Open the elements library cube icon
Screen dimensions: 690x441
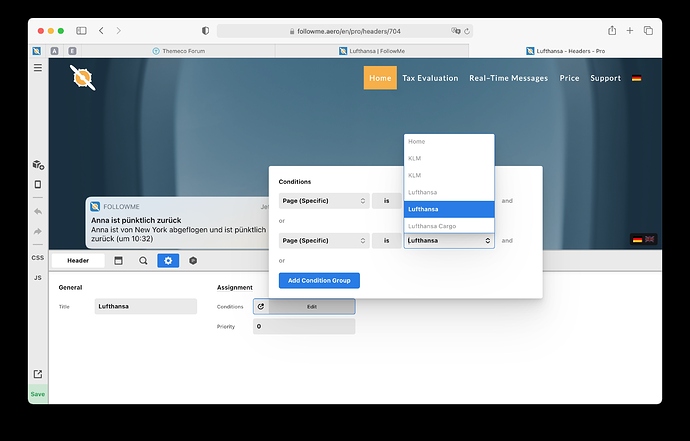(x=38, y=165)
